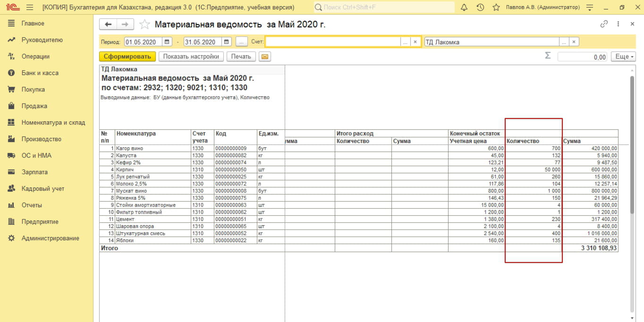Navigate back with left arrow
Viewport: 644px width, 322px height.
click(x=108, y=25)
